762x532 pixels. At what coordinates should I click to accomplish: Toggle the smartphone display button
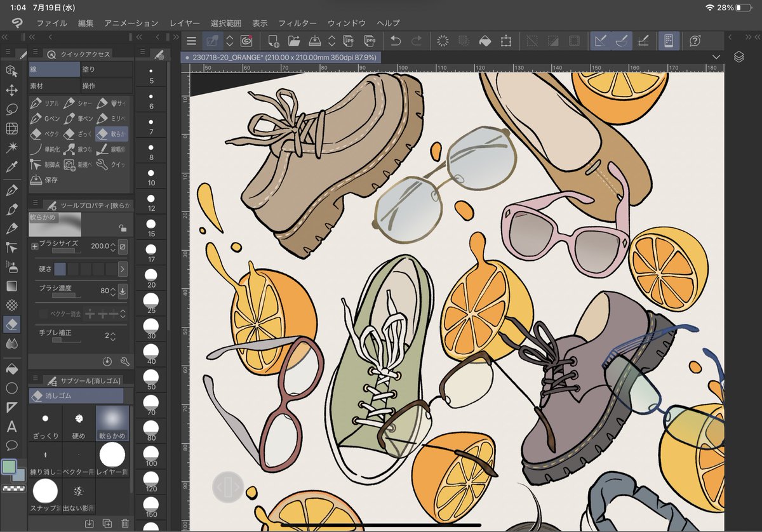click(x=668, y=41)
